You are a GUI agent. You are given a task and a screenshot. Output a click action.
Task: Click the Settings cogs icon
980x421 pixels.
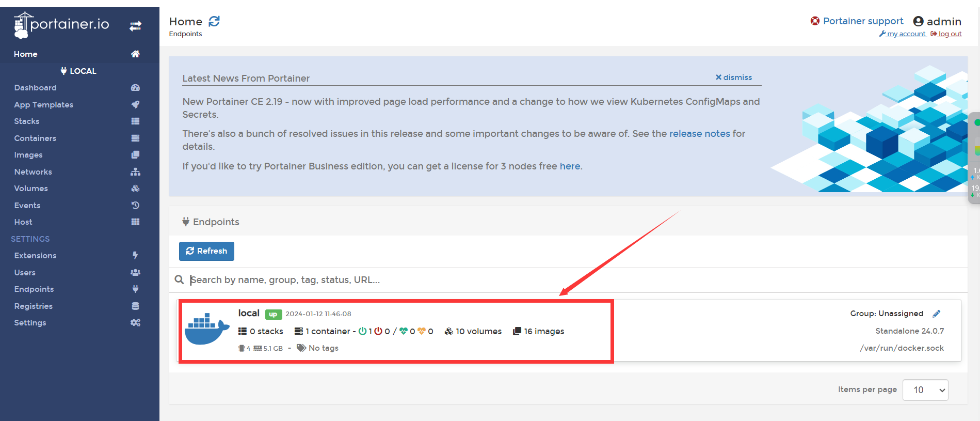(135, 322)
